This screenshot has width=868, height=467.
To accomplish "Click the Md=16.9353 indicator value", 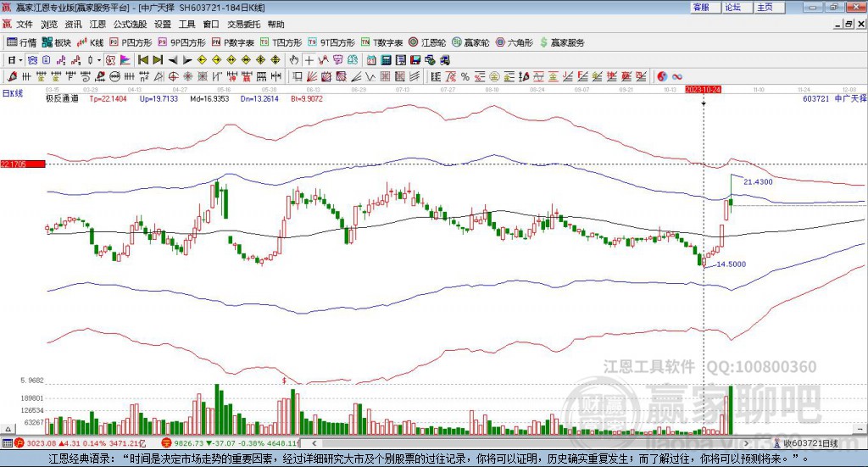I will [209, 98].
